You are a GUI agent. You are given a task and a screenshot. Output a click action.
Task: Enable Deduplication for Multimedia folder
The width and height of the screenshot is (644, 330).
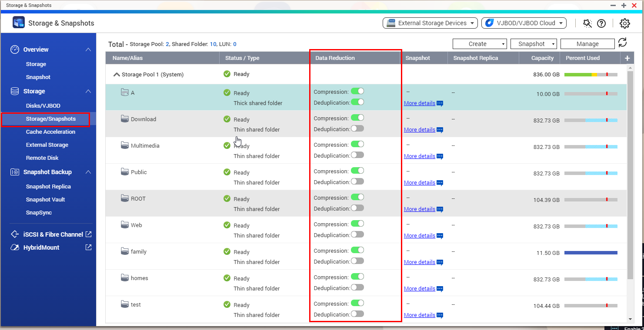[x=357, y=155]
